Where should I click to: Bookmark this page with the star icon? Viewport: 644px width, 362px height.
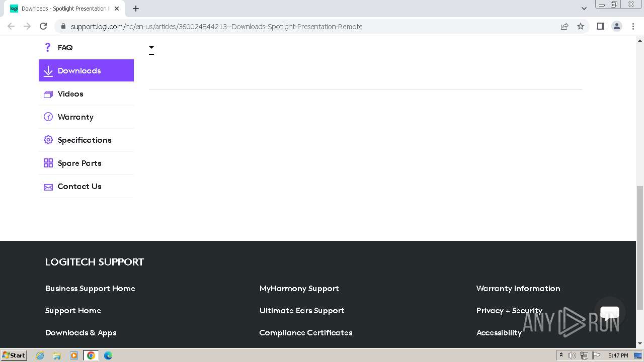[x=581, y=26]
